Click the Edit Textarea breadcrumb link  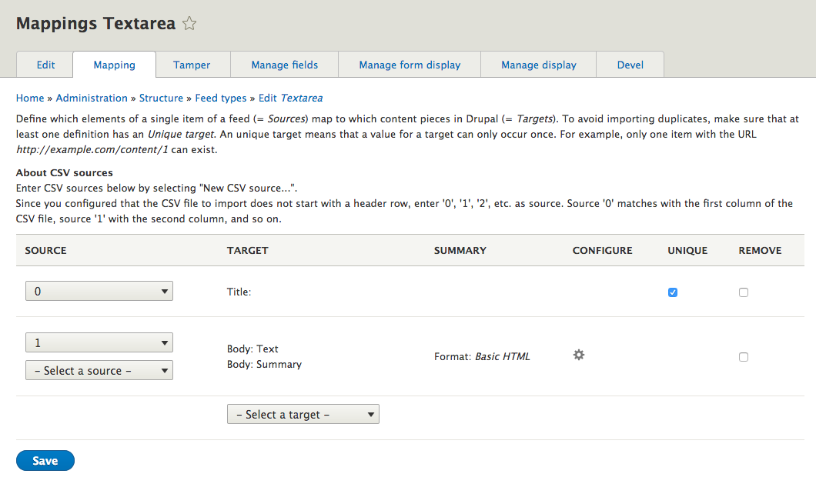pos(289,98)
